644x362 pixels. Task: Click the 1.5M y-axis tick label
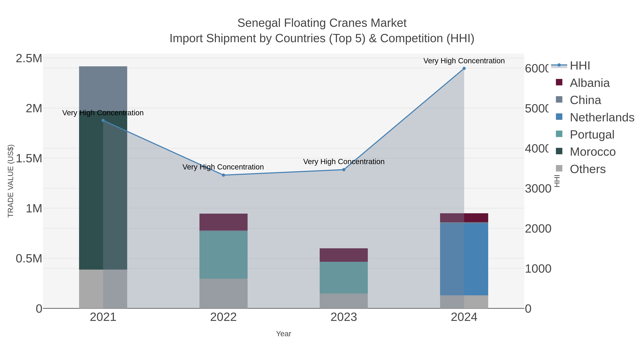pyautogui.click(x=29, y=158)
